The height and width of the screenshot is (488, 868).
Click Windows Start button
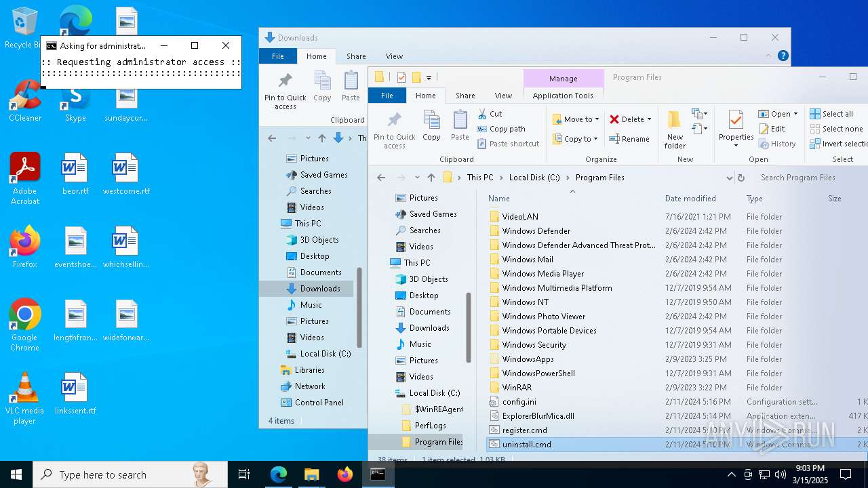click(16, 474)
